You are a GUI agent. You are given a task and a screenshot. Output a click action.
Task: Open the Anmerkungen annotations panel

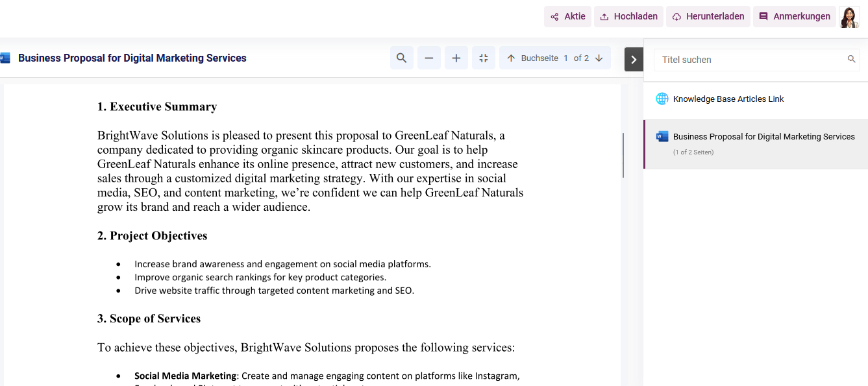795,17
